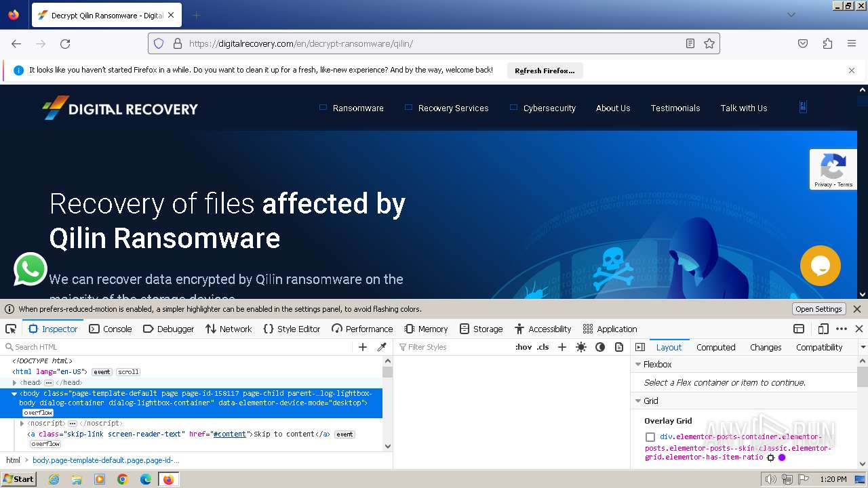Select the grid element highlight icon
The image size is (868, 488).
point(770,457)
